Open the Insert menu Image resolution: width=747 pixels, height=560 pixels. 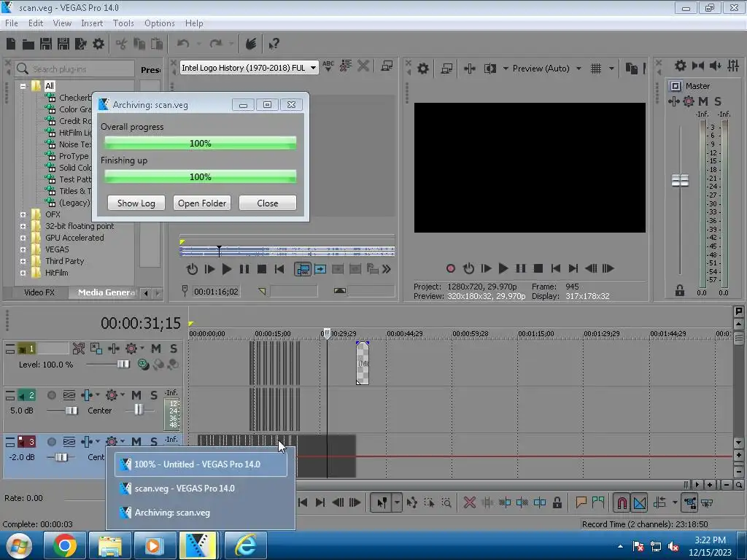point(92,23)
